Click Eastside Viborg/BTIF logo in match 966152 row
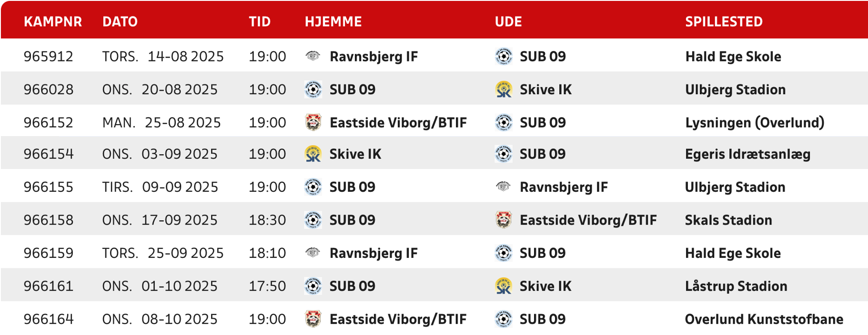The image size is (868, 335). [x=313, y=122]
